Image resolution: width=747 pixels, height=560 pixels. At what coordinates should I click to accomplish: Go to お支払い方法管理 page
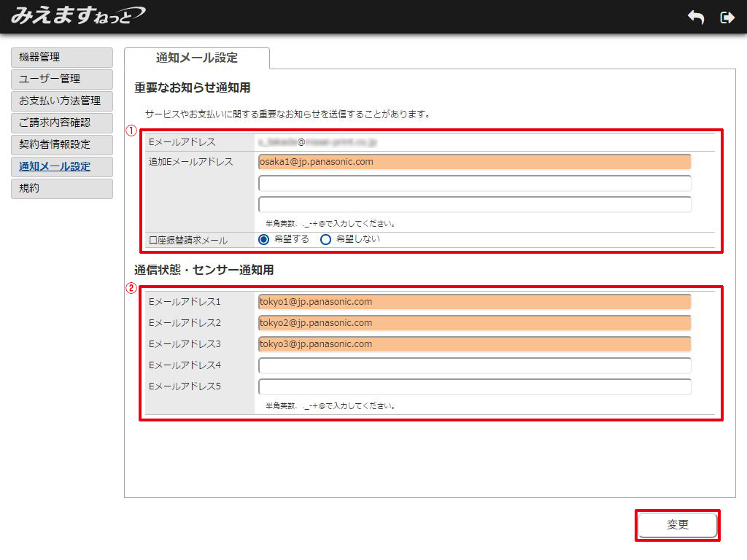pos(62,101)
